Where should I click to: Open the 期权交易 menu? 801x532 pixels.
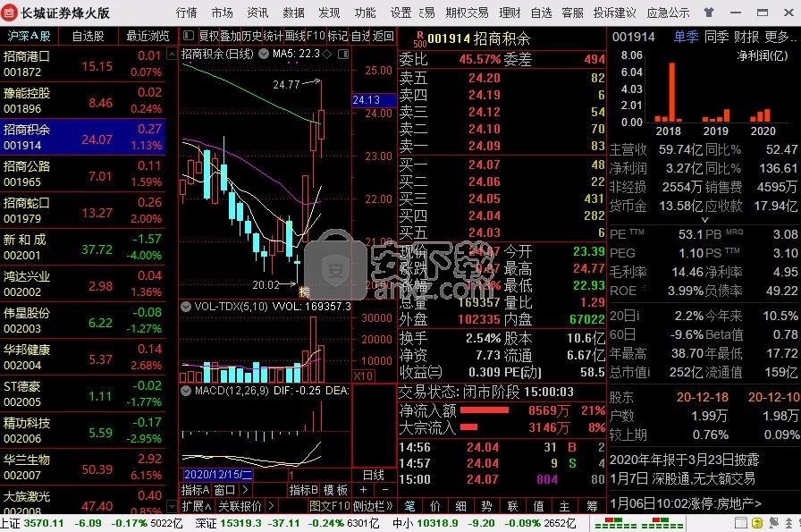coord(467,13)
